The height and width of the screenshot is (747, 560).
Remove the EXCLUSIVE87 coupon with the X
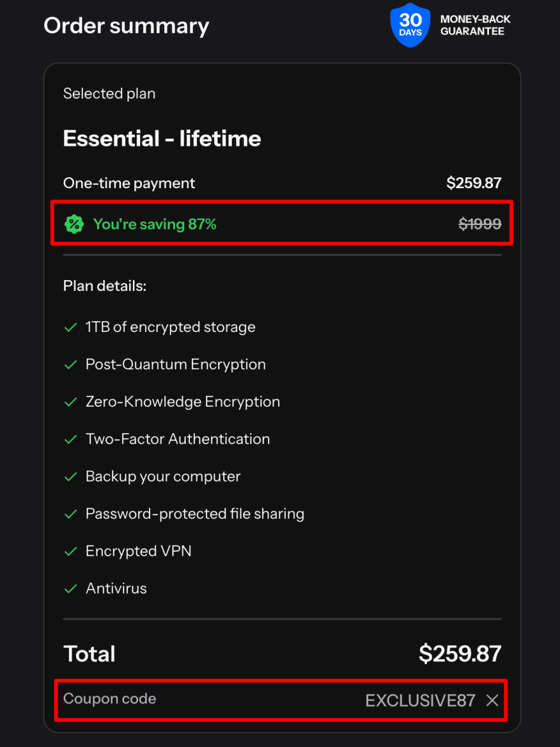(x=492, y=701)
